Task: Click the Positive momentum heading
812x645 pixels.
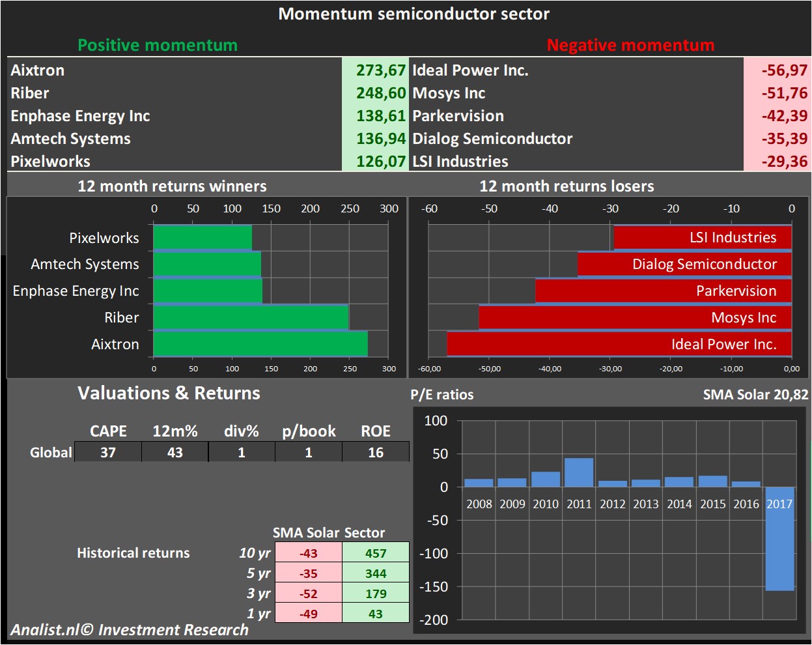Action: [x=158, y=45]
